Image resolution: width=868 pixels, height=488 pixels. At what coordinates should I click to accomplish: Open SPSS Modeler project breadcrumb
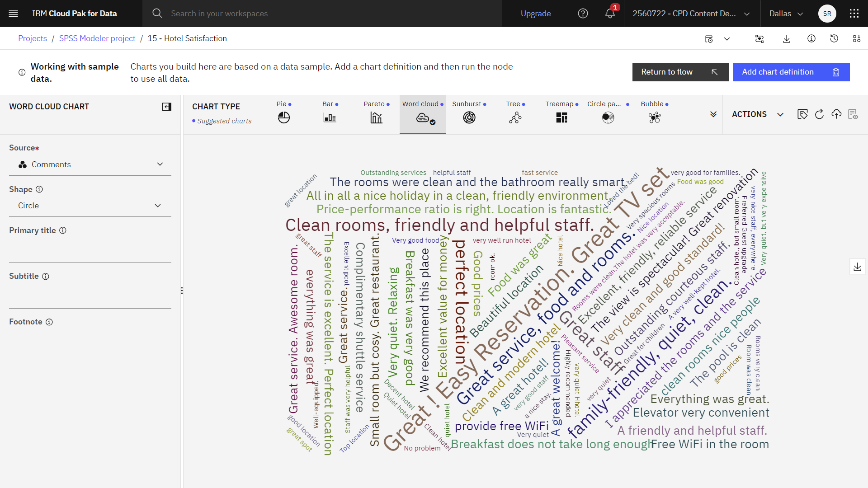tap(97, 38)
